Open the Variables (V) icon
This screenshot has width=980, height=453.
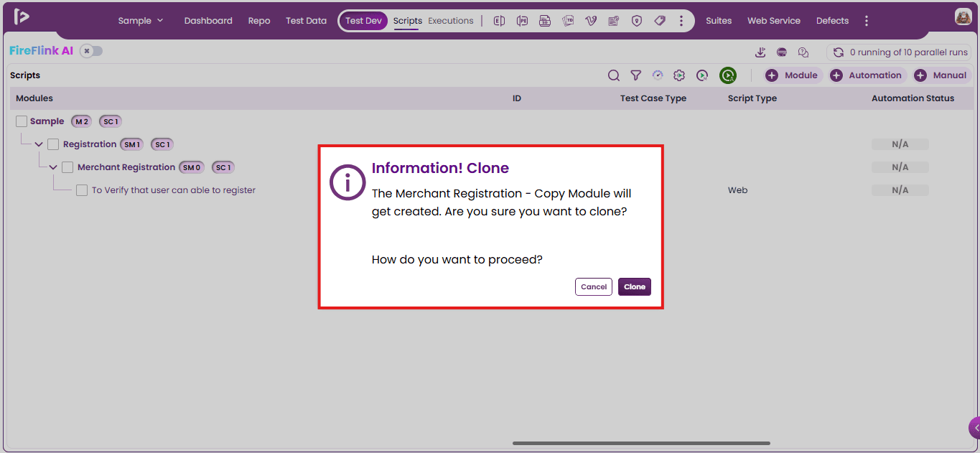pyautogui.click(x=591, y=21)
